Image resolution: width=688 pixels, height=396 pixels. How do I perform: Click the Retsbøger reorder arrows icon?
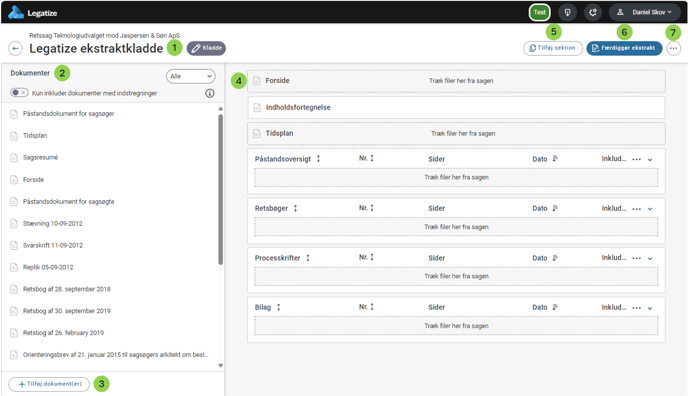[295, 208]
